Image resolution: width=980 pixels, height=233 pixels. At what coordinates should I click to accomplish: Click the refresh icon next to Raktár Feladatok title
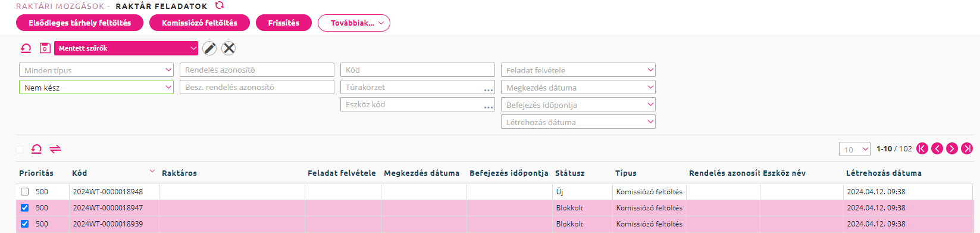pyautogui.click(x=220, y=5)
